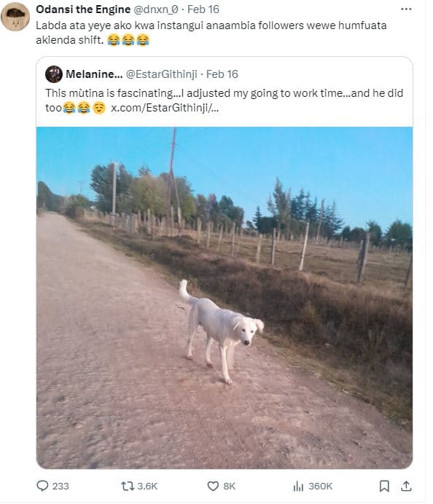Open the quoted Melanine profile avatar
The width and height of the screenshot is (433, 504).
(54, 74)
